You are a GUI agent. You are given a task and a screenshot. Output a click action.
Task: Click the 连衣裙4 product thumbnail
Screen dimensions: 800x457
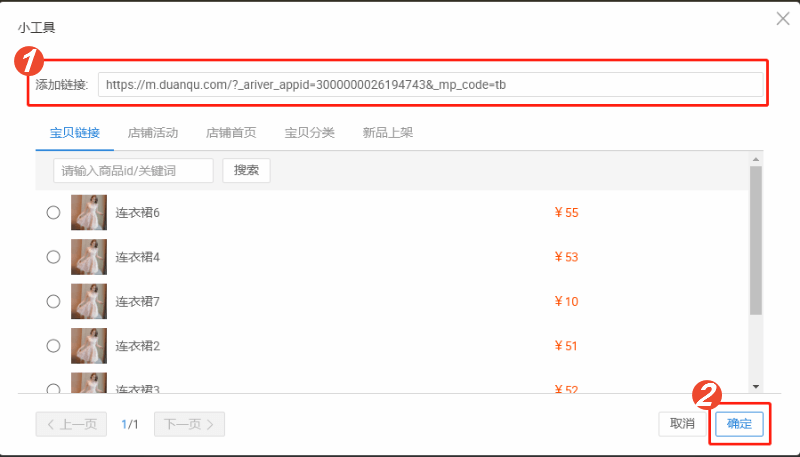(x=89, y=257)
